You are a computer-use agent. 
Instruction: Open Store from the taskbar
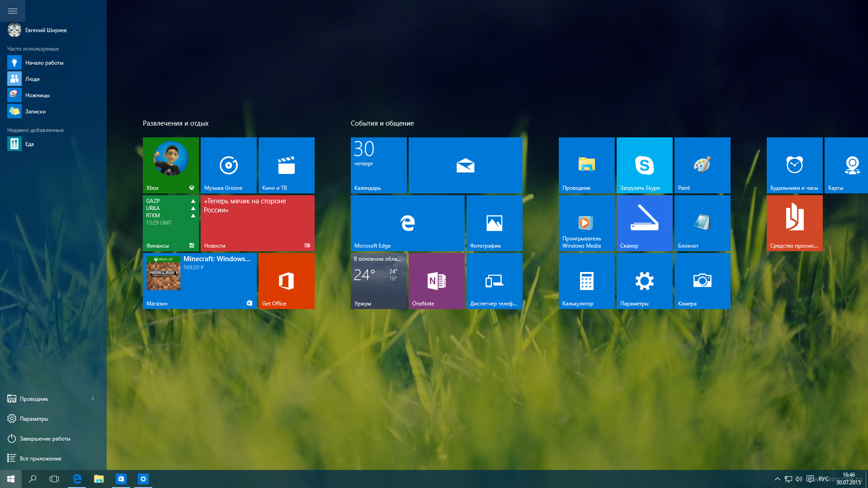coord(121,479)
